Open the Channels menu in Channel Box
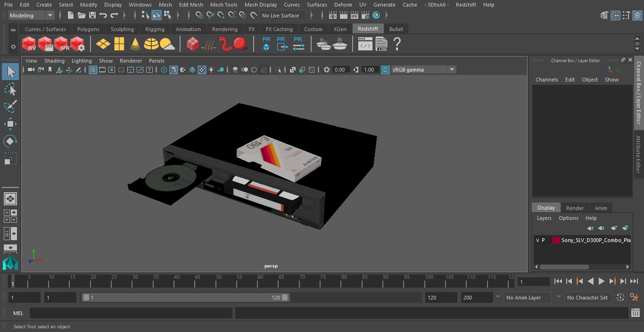The height and width of the screenshot is (332, 644). [546, 80]
